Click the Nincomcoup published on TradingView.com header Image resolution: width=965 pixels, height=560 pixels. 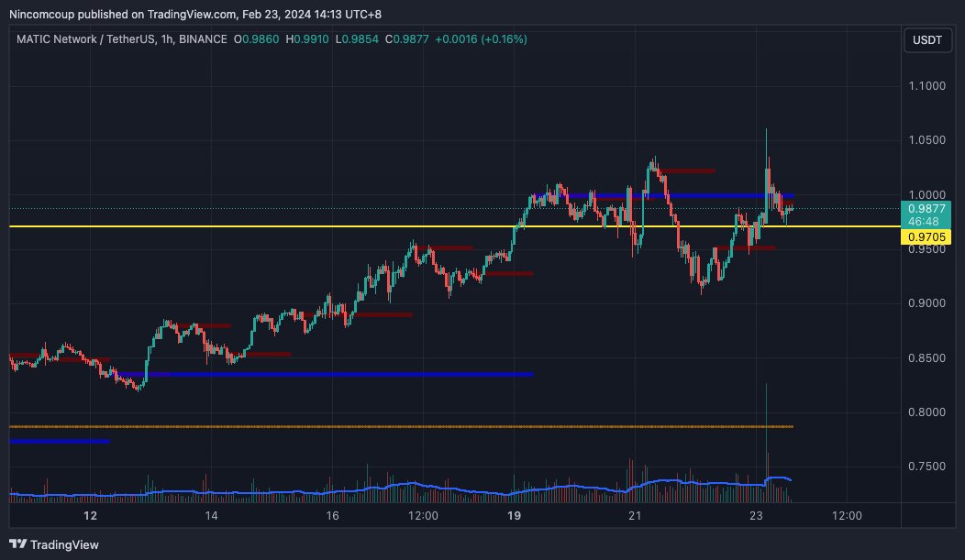coord(121,14)
